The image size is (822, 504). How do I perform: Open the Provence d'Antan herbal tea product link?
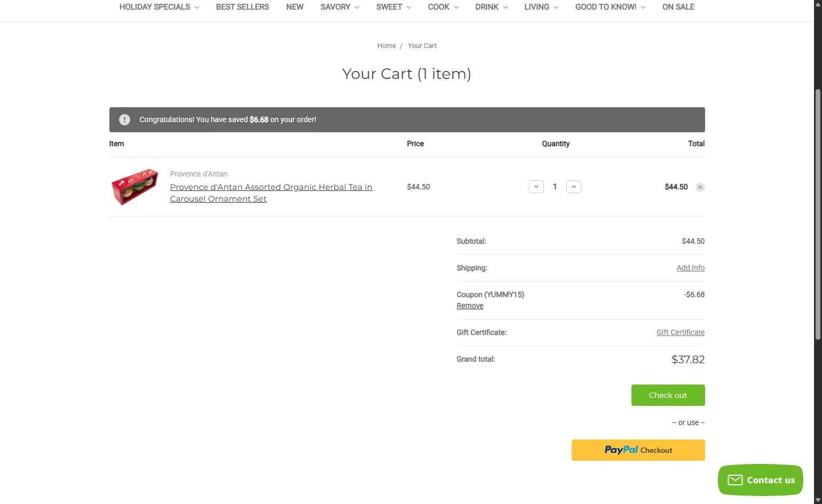click(x=271, y=193)
